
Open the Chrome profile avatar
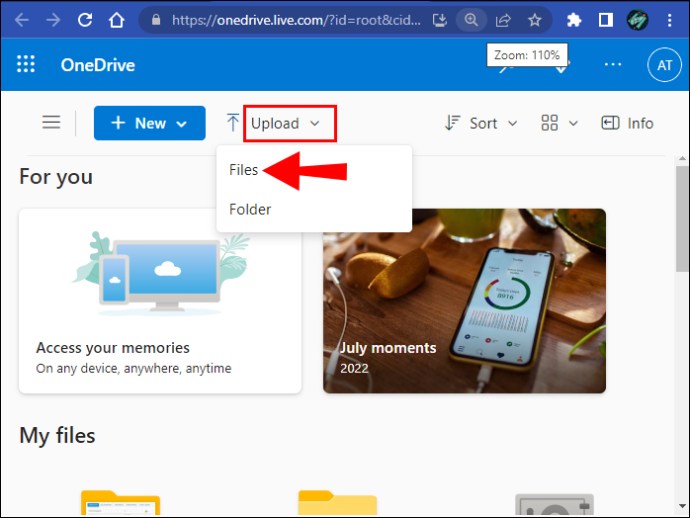coord(637,20)
